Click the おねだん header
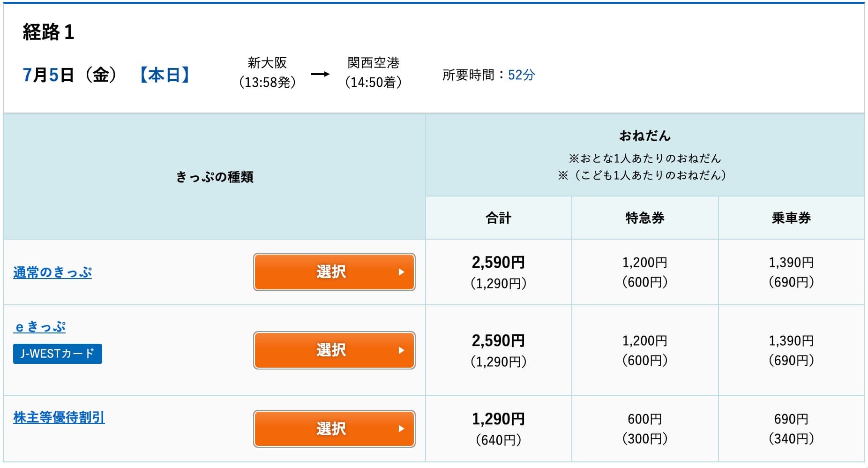 point(645,136)
